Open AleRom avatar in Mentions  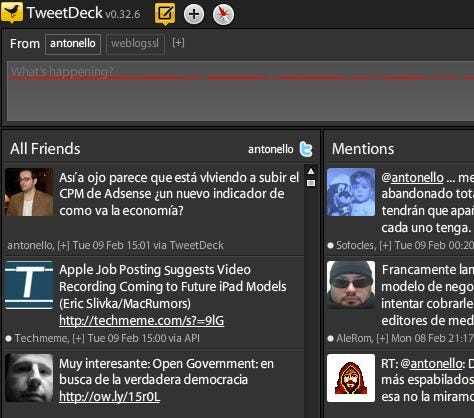(x=351, y=285)
